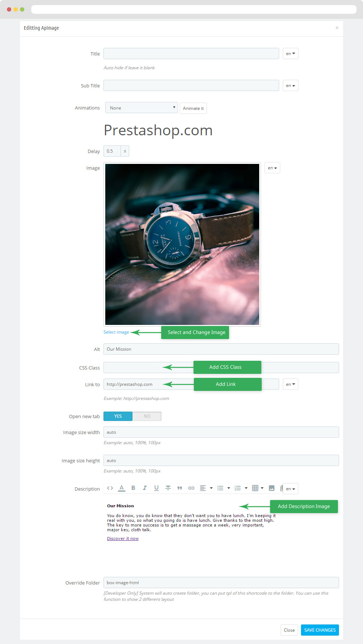Apply strikethrough formatting
This screenshot has width=363, height=644.
(x=168, y=488)
